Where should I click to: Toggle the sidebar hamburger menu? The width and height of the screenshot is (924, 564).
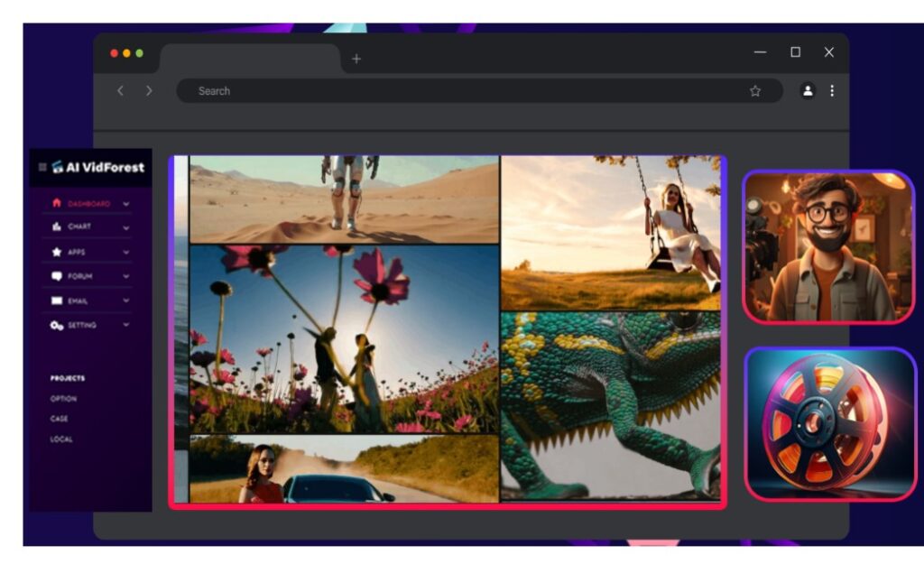(42, 167)
